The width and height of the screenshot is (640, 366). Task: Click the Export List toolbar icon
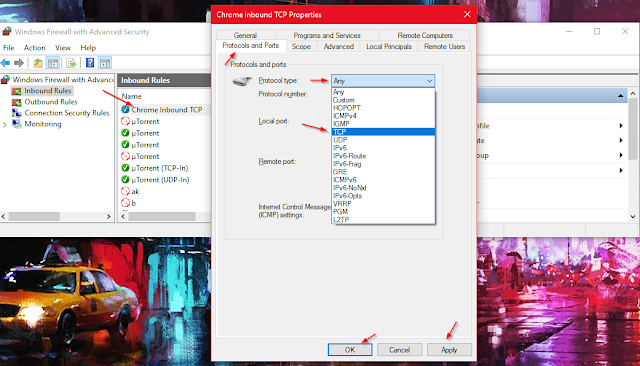pos(71,63)
